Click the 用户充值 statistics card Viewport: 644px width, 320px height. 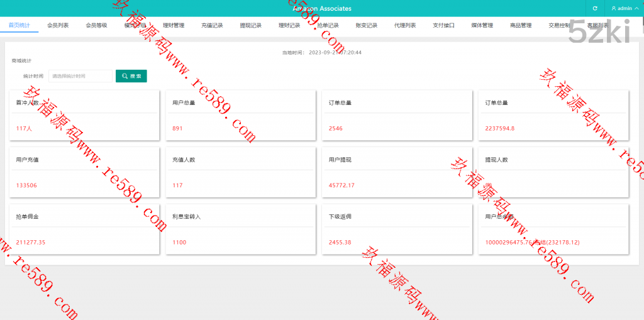[84, 172]
